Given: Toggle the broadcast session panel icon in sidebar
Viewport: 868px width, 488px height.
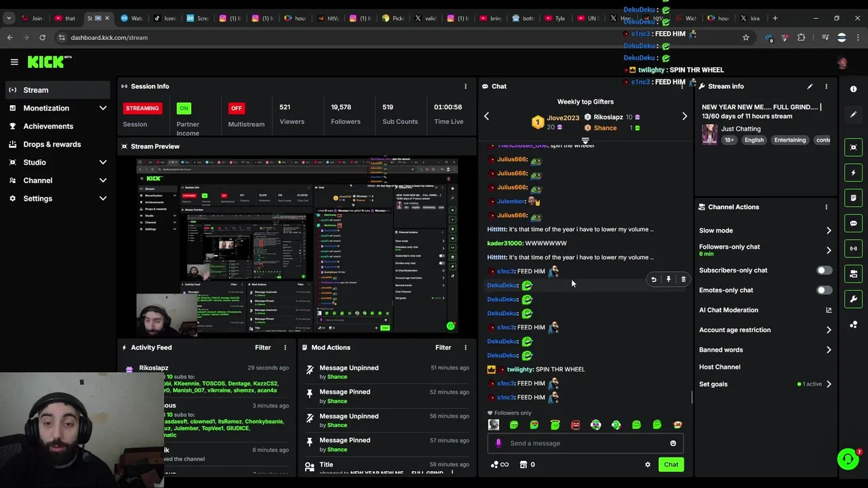Looking at the screenshot, I should (x=853, y=248).
